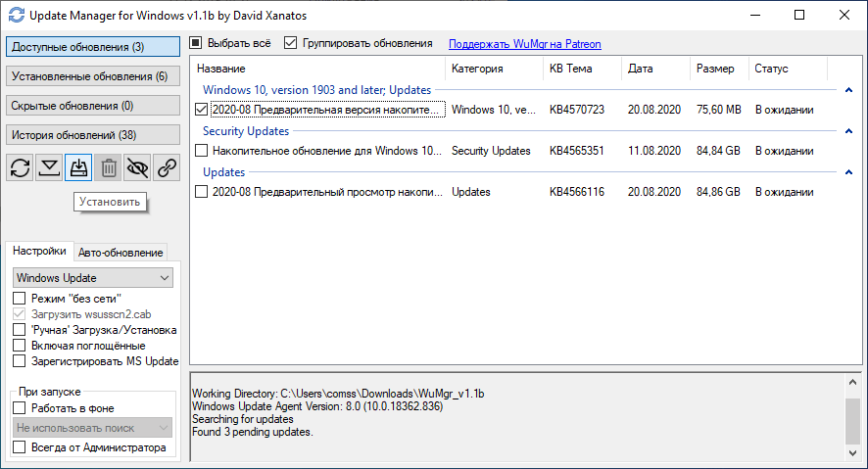
Task: Sort by 'Статус' column header
Action: tap(788, 69)
